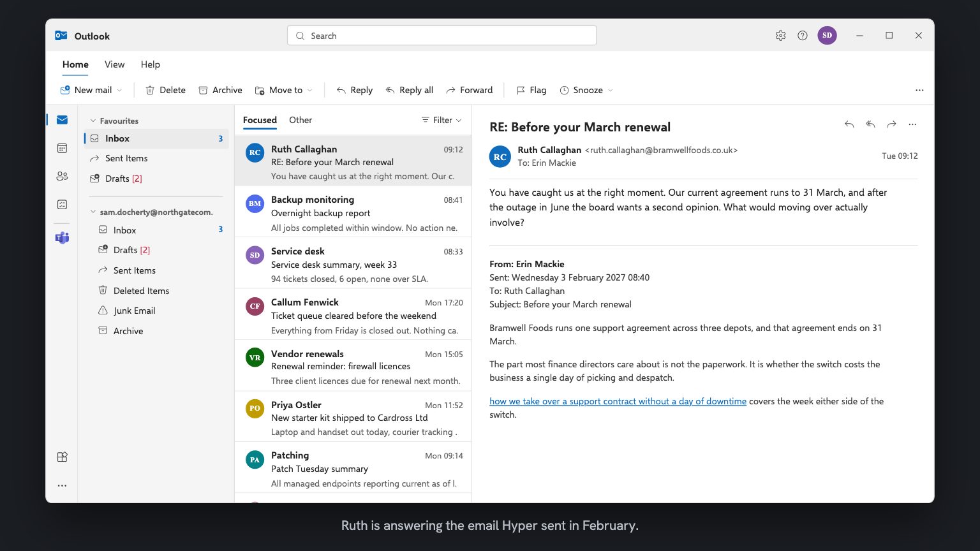Open the Snooze dropdown
The image size is (980, 551).
click(x=586, y=91)
